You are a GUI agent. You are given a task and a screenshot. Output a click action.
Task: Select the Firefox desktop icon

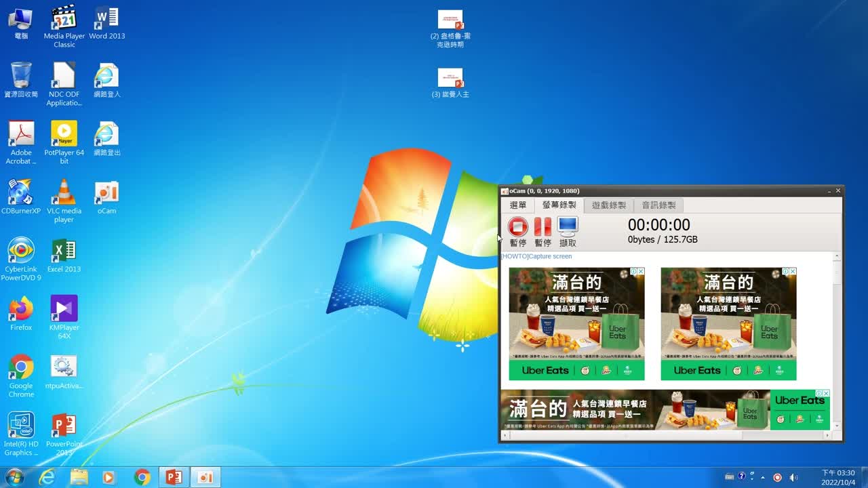click(x=21, y=314)
